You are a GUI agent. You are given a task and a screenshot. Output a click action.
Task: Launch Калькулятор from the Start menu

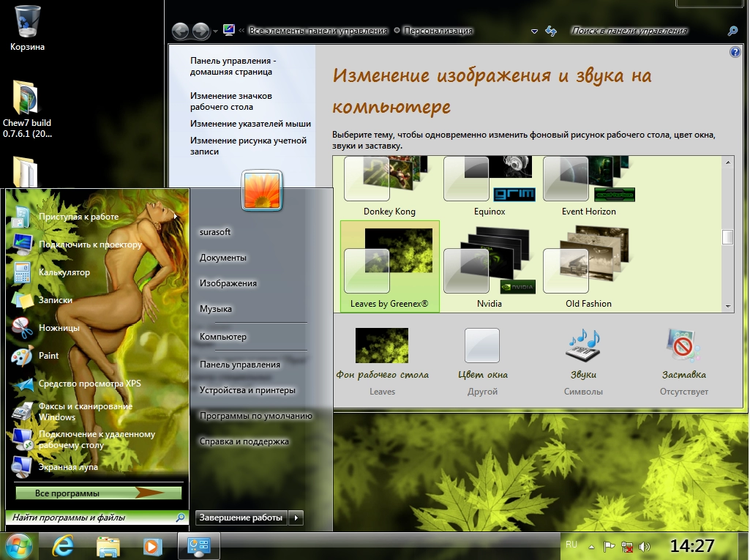tap(64, 272)
